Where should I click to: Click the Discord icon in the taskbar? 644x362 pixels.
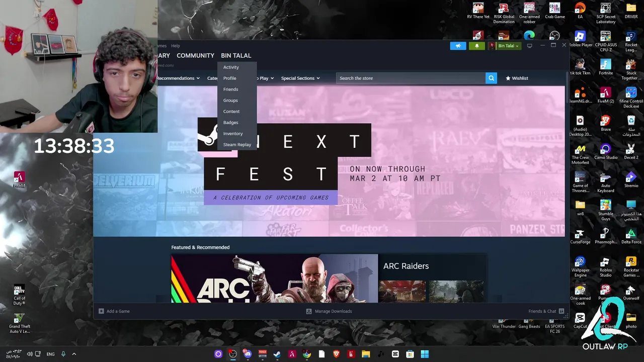[x=248, y=354]
